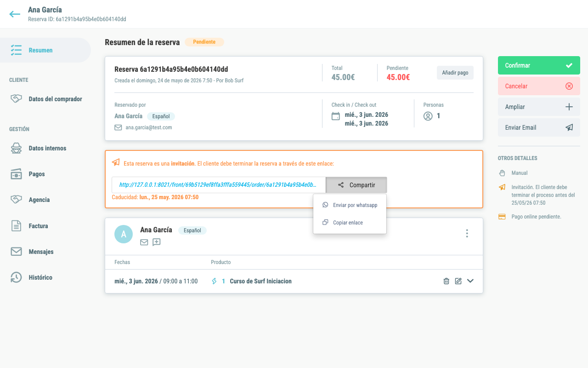Click the 45.00€ pending amount in red
Screen dimensions: 588x368
click(398, 77)
